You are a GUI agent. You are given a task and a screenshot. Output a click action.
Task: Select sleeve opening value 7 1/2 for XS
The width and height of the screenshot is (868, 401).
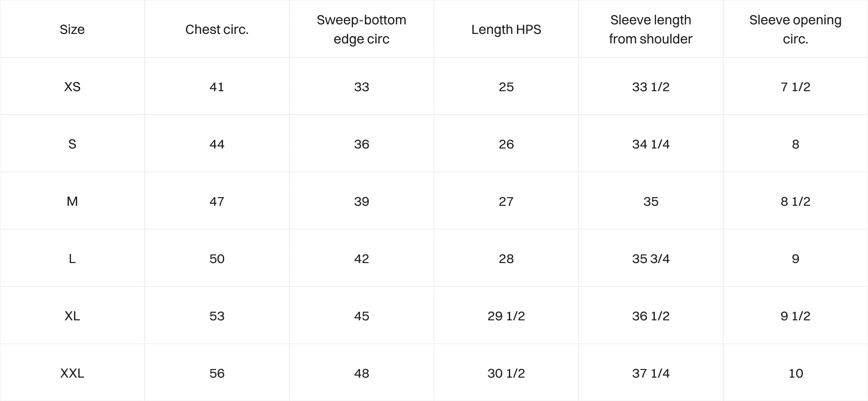point(795,87)
